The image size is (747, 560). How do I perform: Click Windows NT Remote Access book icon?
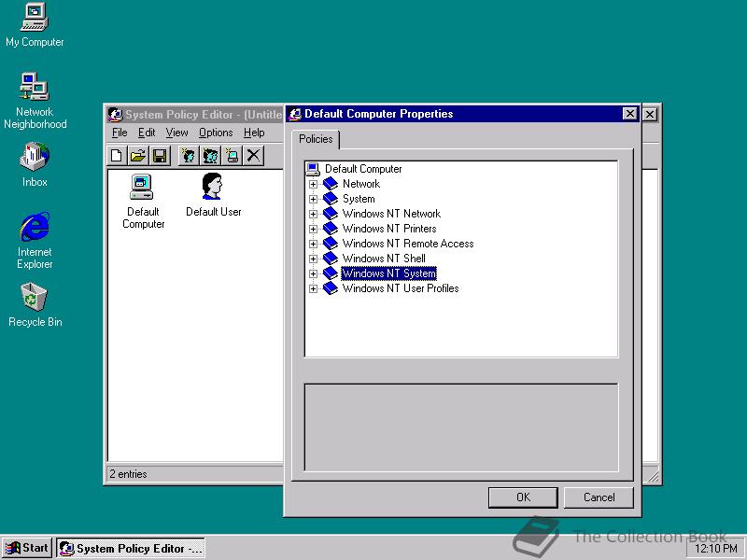coord(331,244)
